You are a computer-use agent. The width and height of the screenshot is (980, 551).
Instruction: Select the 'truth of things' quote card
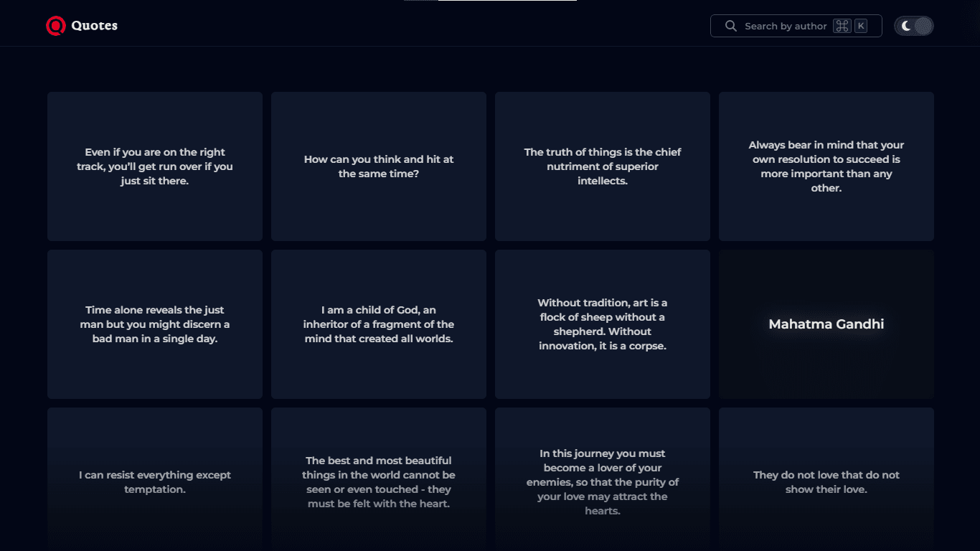[603, 166]
